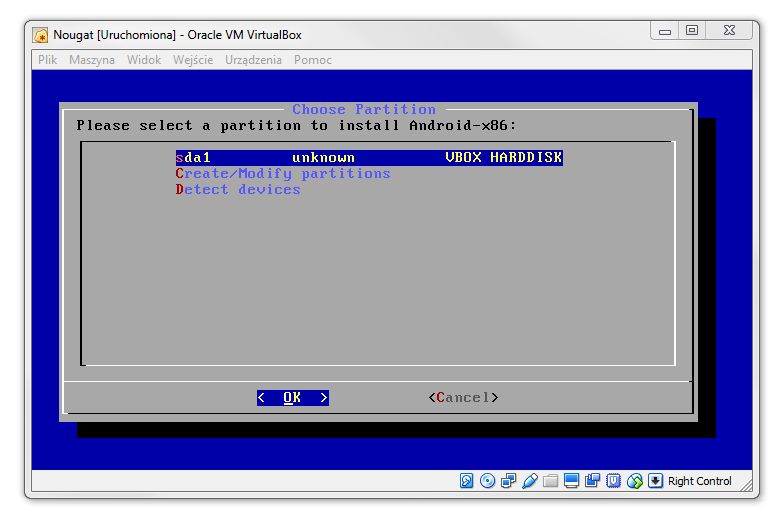783x520 pixels.
Task: Click the video capture status icon
Action: tap(592, 481)
